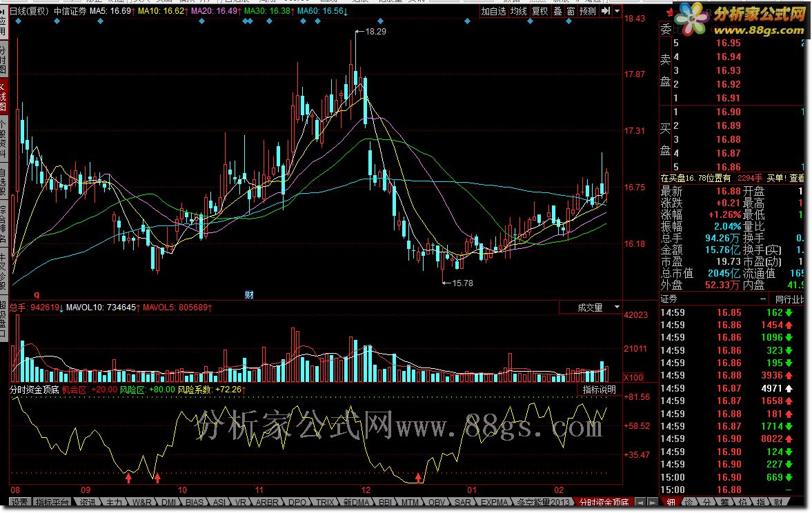Select the 细 detail tab in right panel
Image resolution: width=812 pixels, height=513 pixels.
click(671, 503)
